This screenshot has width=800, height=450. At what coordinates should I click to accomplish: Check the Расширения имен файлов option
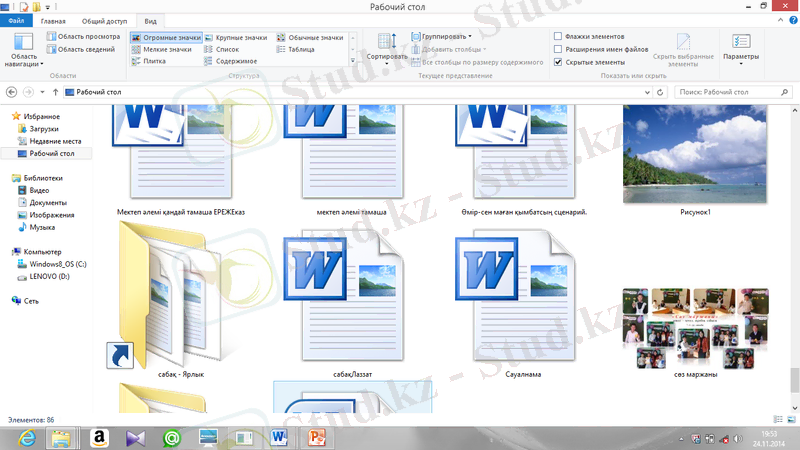point(558,49)
